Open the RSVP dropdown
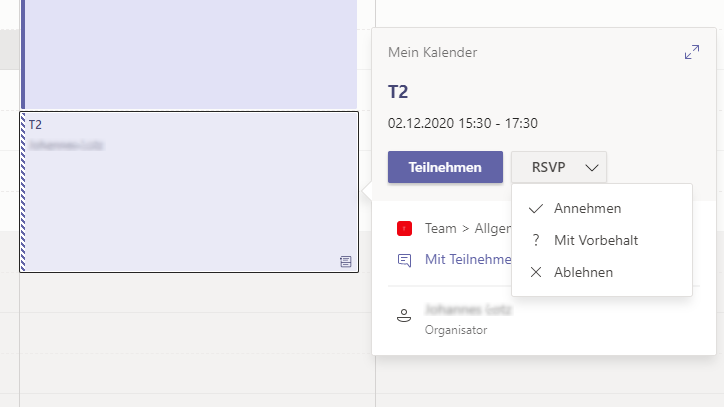724x407 pixels. (559, 167)
